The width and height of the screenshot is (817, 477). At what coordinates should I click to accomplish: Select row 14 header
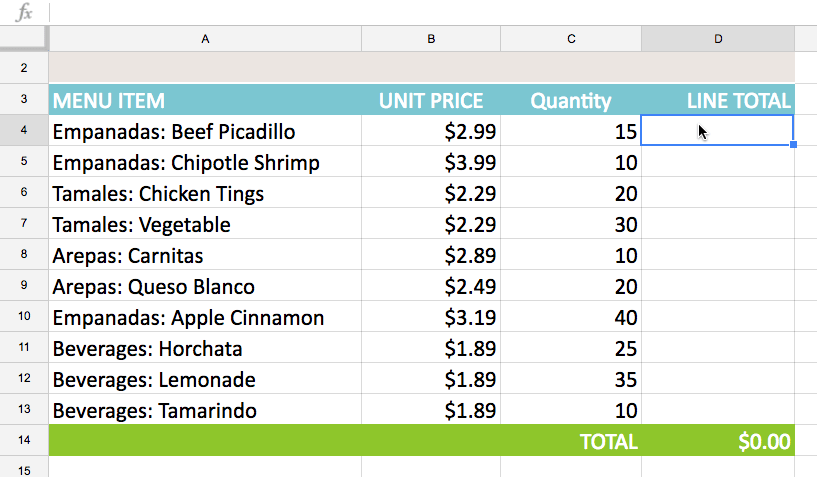24,441
